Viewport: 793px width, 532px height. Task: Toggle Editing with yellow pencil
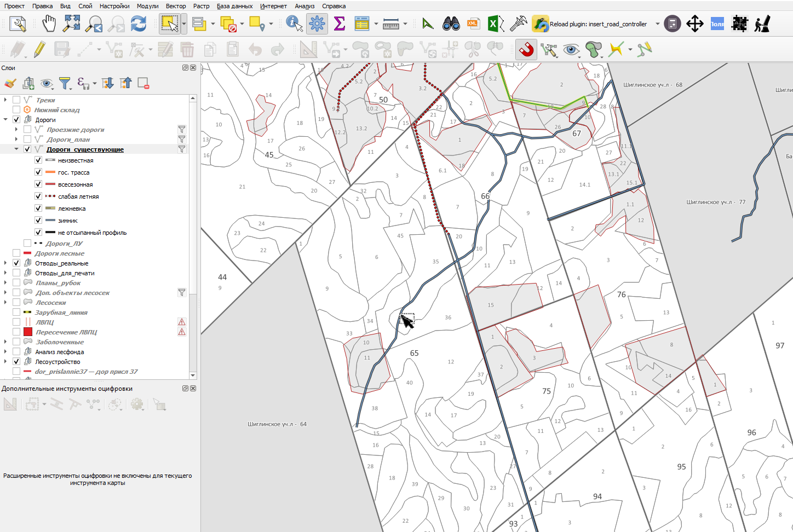39,50
